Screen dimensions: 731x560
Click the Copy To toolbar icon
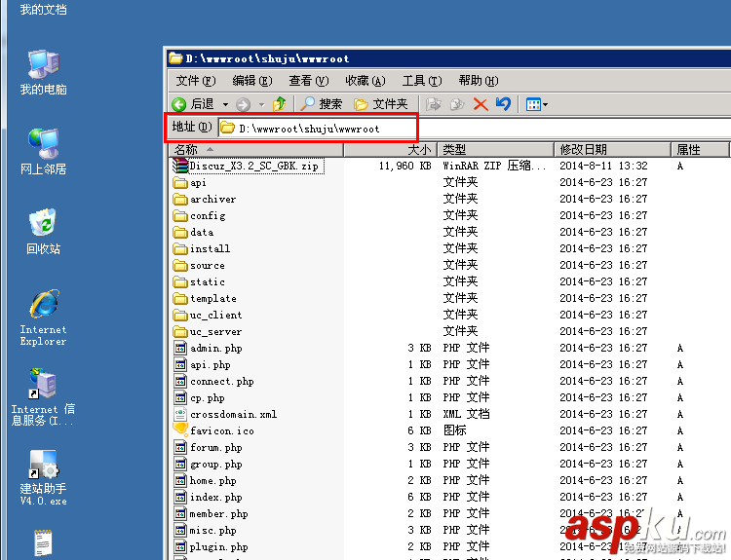(457, 104)
